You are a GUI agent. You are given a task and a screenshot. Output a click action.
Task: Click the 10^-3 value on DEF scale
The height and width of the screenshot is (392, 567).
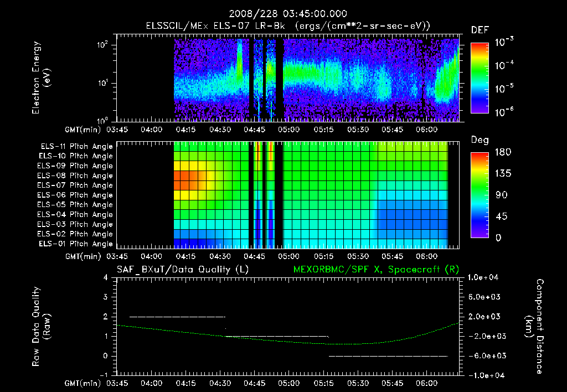pos(504,42)
